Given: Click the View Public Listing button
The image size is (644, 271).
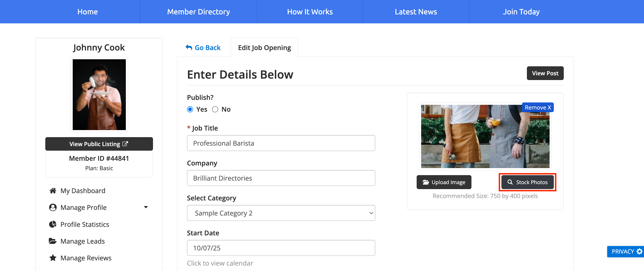Looking at the screenshot, I should point(99,144).
